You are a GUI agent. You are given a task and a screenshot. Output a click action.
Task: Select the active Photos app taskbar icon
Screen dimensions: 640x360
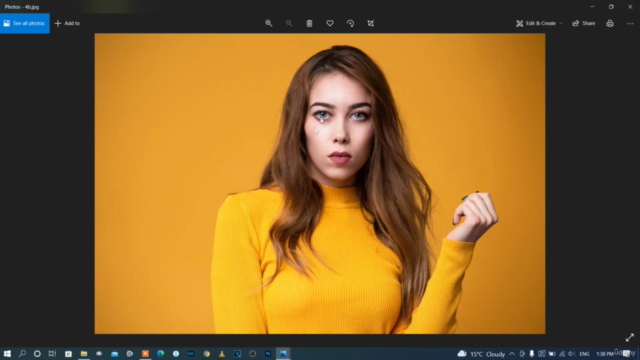point(283,353)
